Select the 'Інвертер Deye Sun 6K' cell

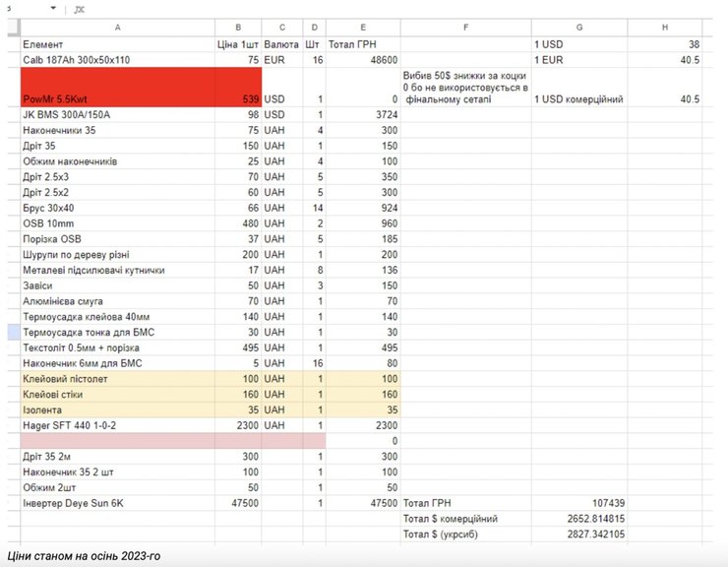click(117, 503)
